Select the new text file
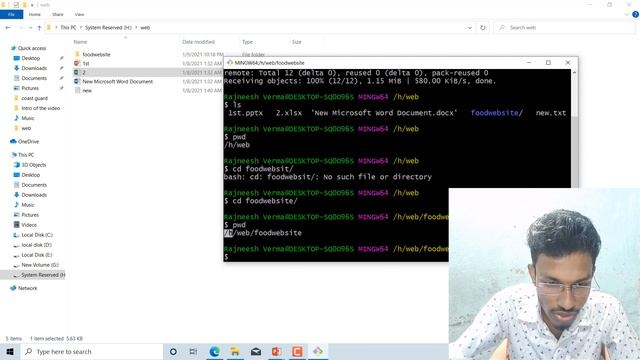 coord(87,91)
